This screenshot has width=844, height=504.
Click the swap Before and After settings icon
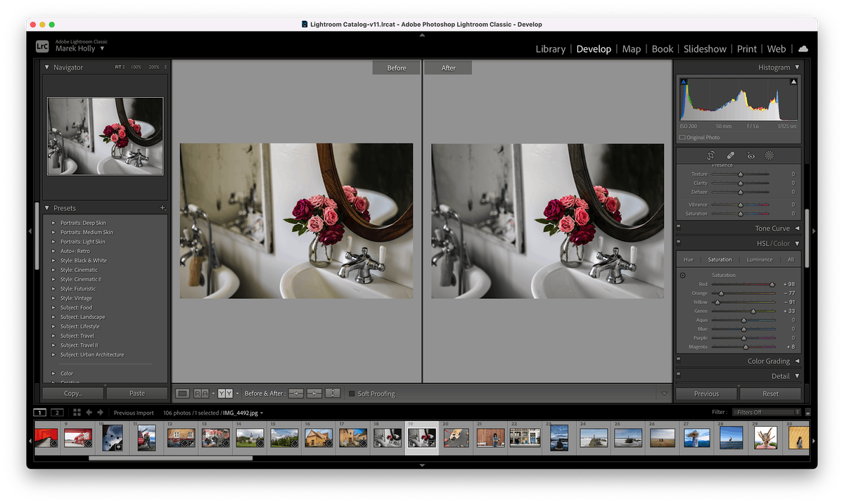(332, 394)
